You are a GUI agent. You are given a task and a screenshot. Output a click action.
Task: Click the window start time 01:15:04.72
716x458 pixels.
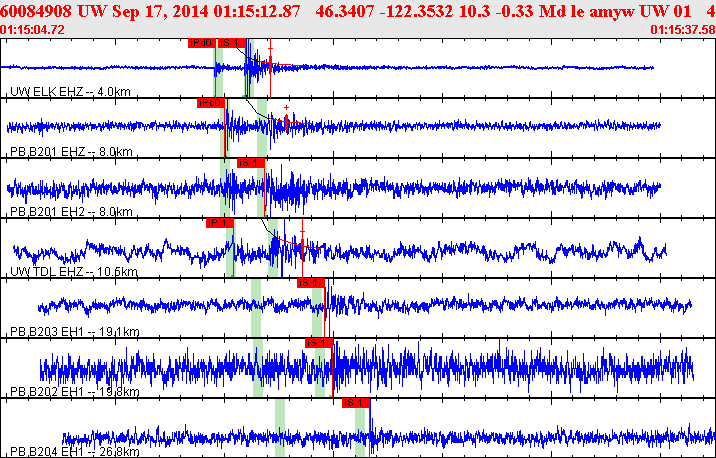tap(32, 30)
